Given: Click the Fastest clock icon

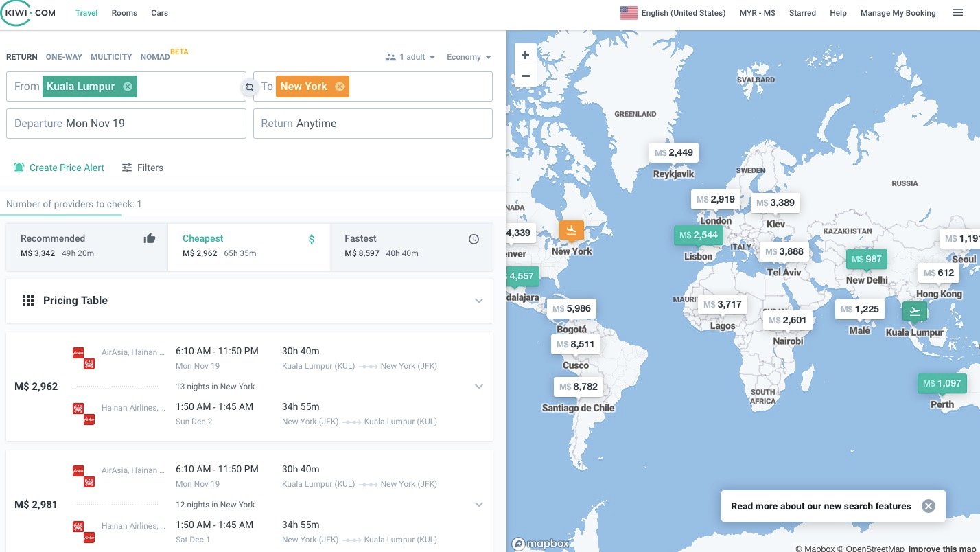Looking at the screenshot, I should pyautogui.click(x=474, y=239).
